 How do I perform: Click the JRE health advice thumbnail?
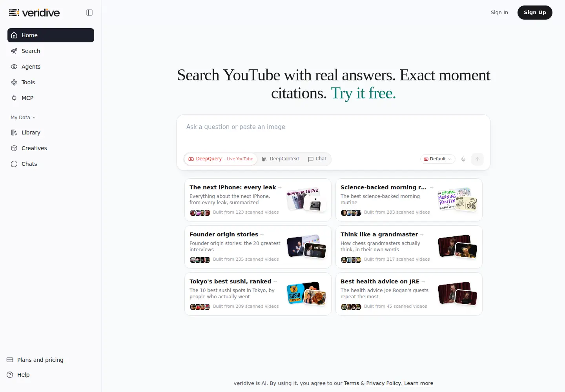[457, 294]
